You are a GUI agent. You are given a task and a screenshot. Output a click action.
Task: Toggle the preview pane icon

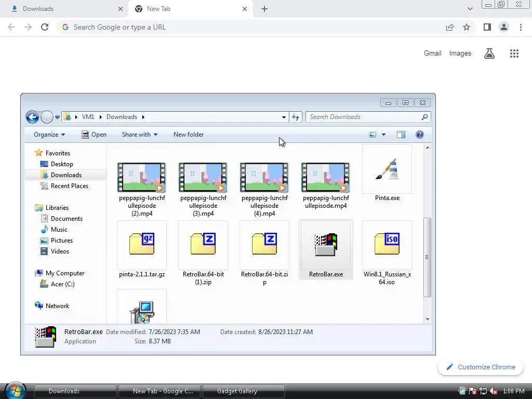pyautogui.click(x=401, y=135)
